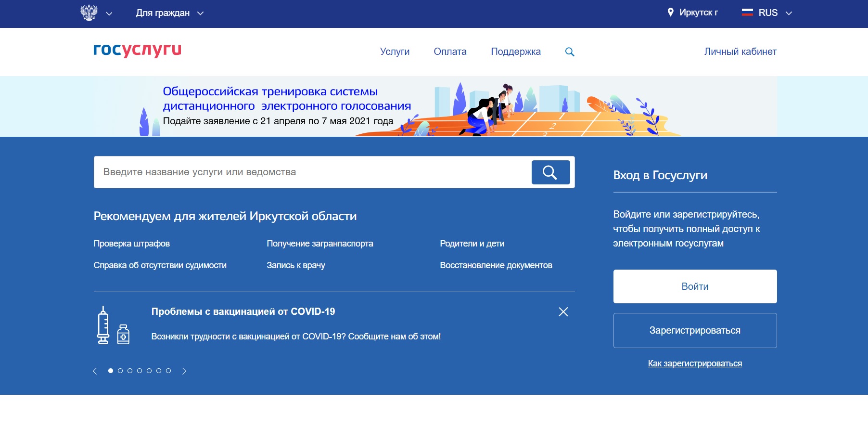
Task: Close the COVID-19 vaccination notice
Action: coord(563,312)
